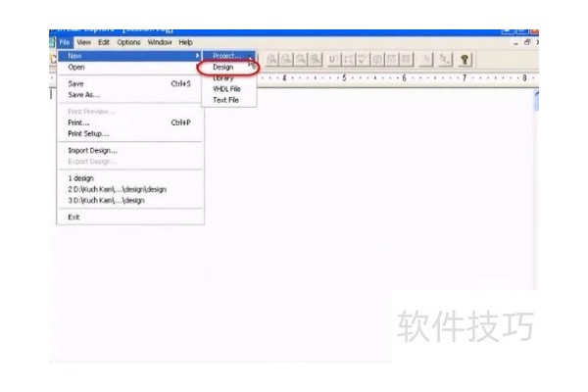The width and height of the screenshot is (588, 392).
Task: Click the Back Annotate toolbar icon
Action: [x=348, y=60]
